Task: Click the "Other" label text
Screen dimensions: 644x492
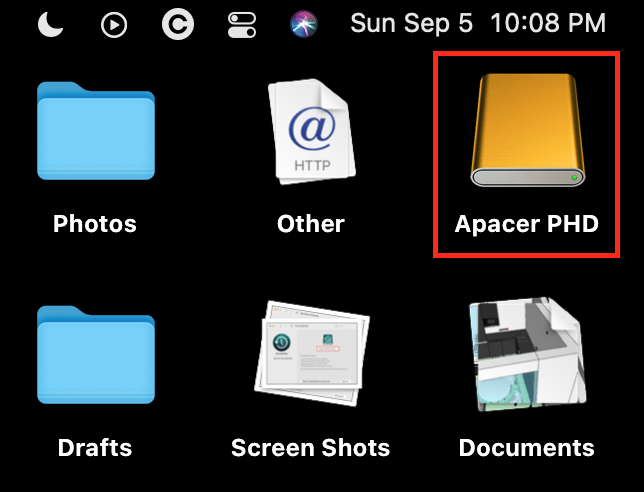Action: [x=311, y=224]
